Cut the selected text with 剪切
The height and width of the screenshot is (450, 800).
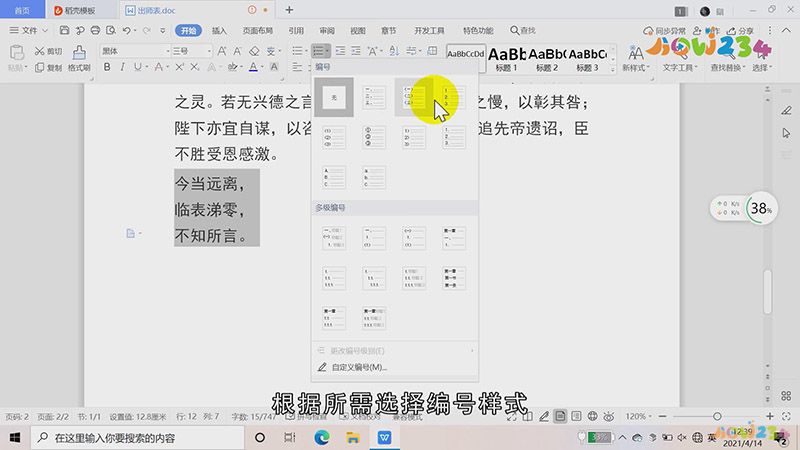pyautogui.click(x=48, y=51)
